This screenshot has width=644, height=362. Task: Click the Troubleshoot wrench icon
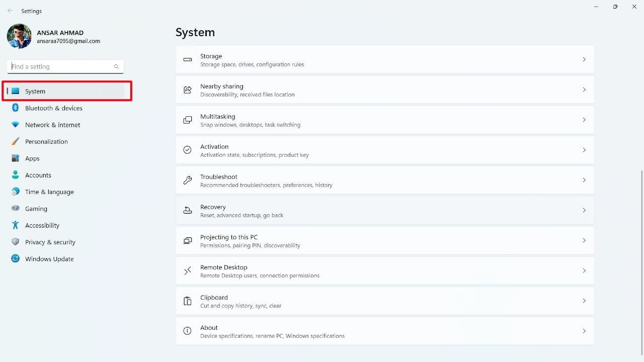coord(188,180)
